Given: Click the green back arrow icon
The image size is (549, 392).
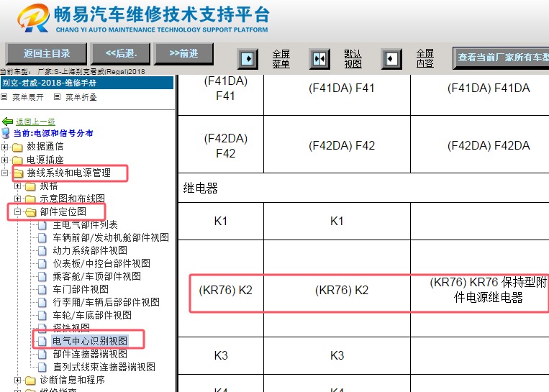Looking at the screenshot, I should pos(7,122).
